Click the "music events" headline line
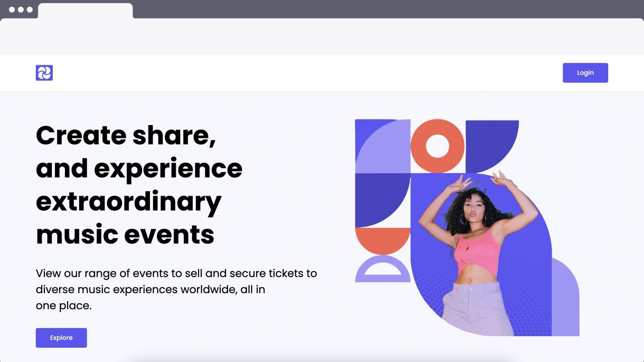This screenshot has width=644, height=362. [125, 235]
